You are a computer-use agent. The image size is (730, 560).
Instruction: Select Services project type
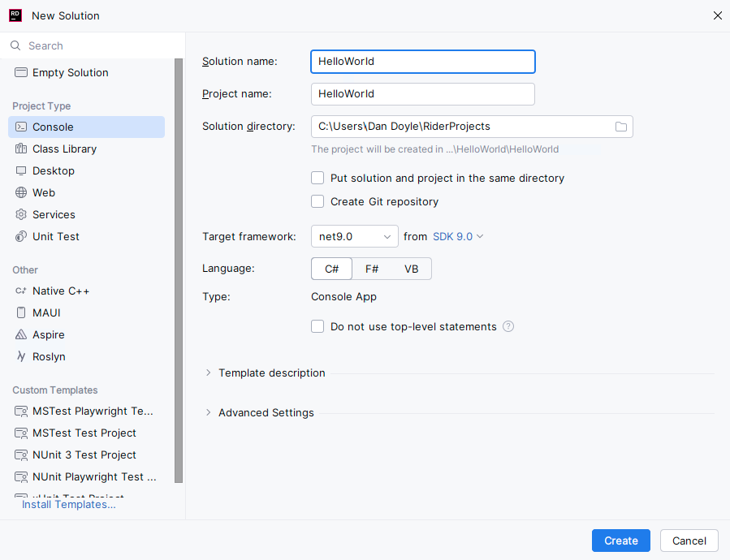[86, 214]
